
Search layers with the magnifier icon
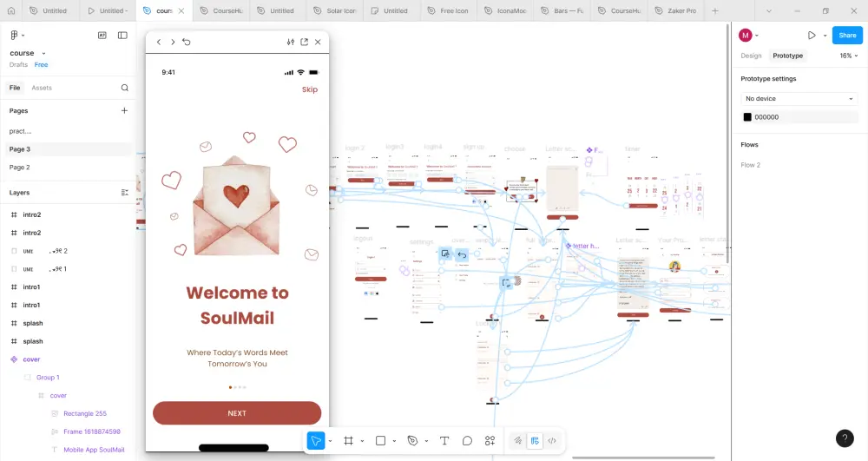(x=124, y=88)
